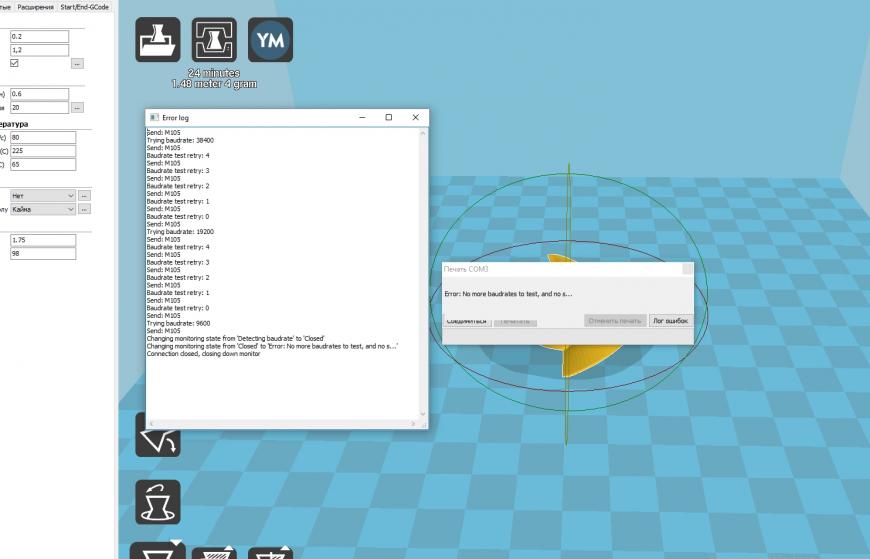Click the '...' button beside the checkbox
Image resolution: width=870 pixels, height=559 pixels.
[x=77, y=64]
